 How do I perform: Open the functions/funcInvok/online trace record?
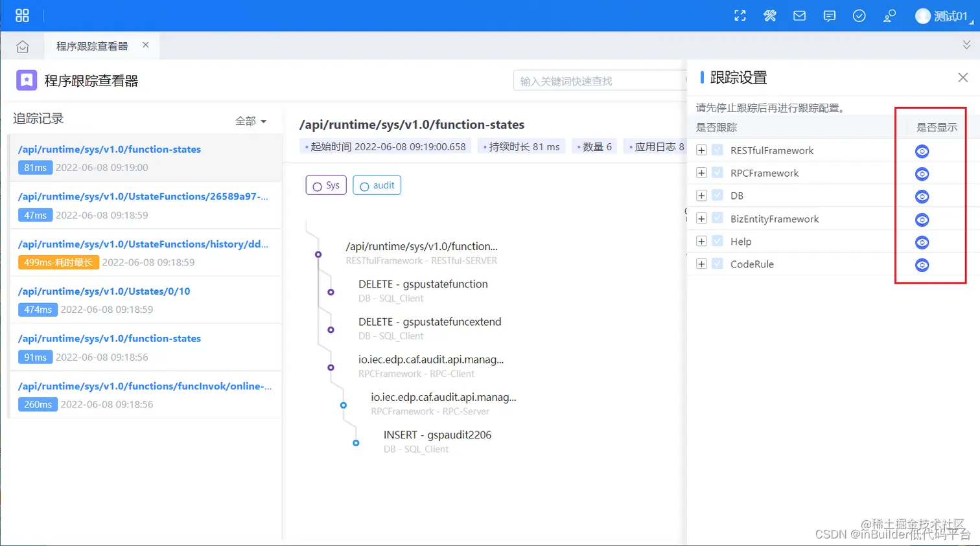[145, 394]
